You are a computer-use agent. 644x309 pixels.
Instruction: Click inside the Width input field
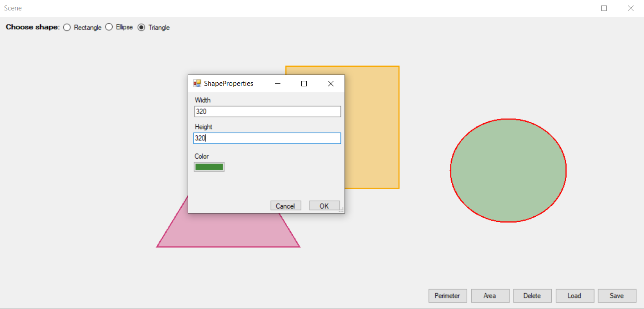[267, 111]
